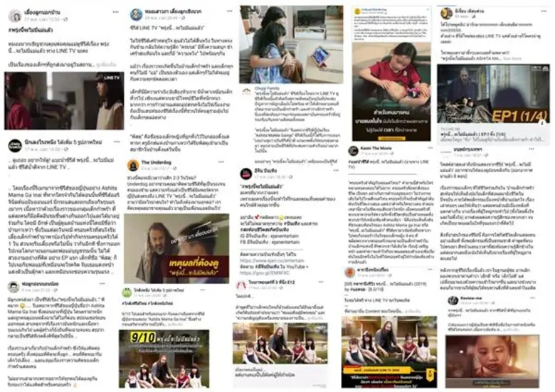The width and height of the screenshot is (555, 392).
Task: Open the Karin The Movie page name
Action: pyautogui.click(x=376, y=148)
